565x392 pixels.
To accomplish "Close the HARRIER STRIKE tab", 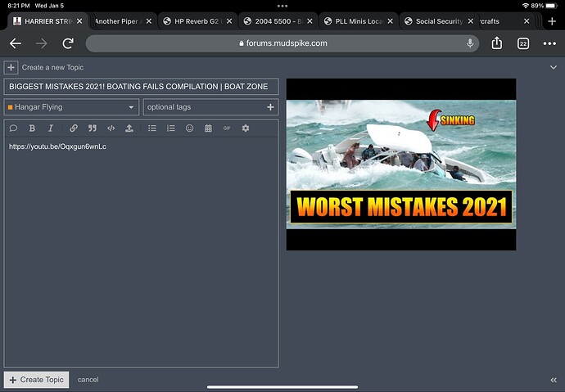I will 79,21.
